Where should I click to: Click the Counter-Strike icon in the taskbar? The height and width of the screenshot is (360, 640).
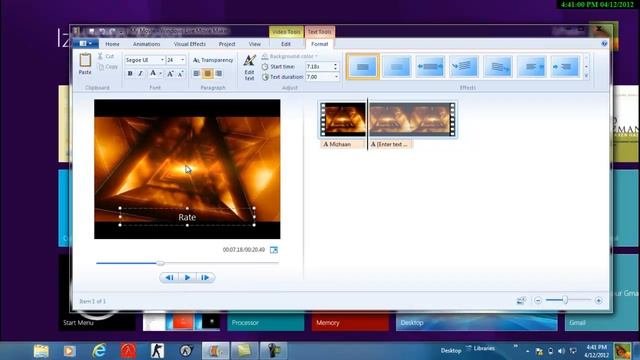[157, 351]
